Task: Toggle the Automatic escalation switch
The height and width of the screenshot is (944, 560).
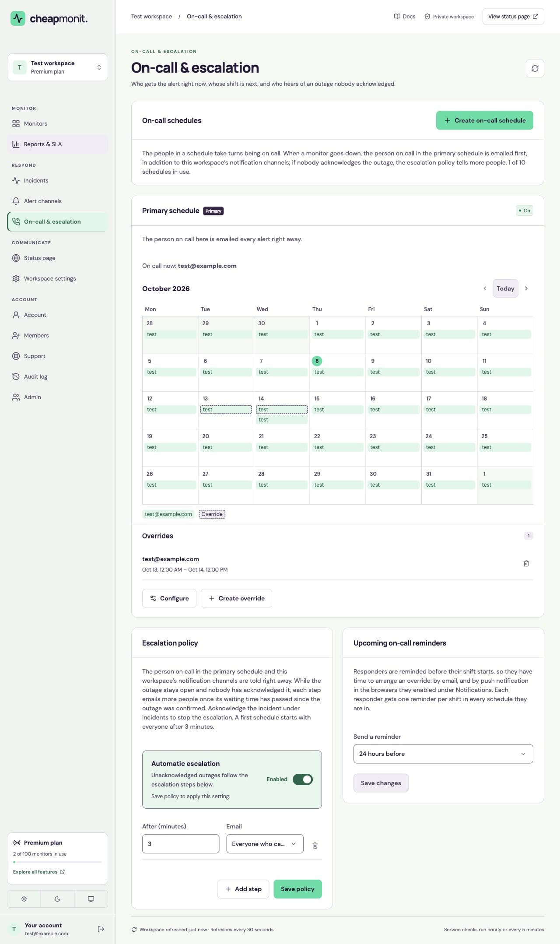Action: [x=303, y=779]
